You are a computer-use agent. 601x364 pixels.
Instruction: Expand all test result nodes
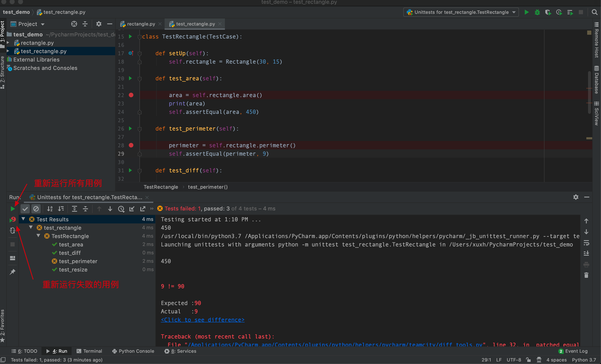(74, 209)
